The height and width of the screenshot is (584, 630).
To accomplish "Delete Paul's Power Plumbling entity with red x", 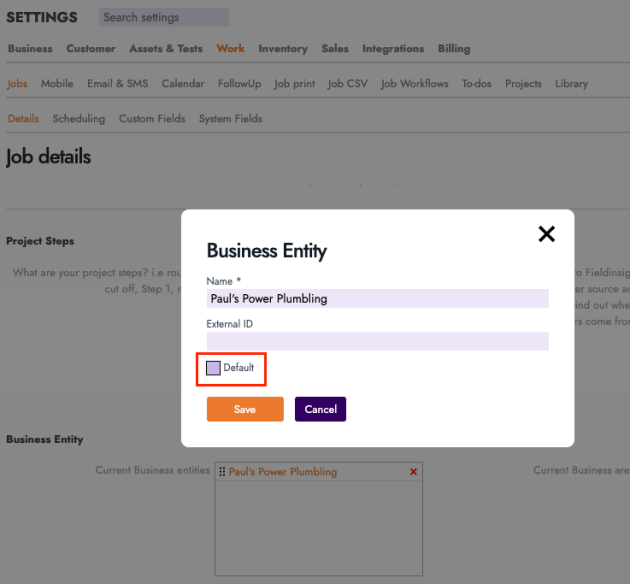I will point(414,472).
